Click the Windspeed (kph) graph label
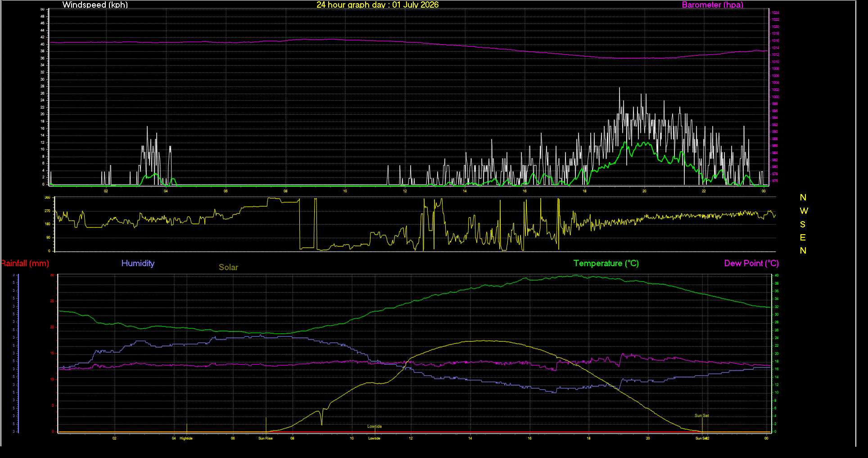 click(x=95, y=5)
